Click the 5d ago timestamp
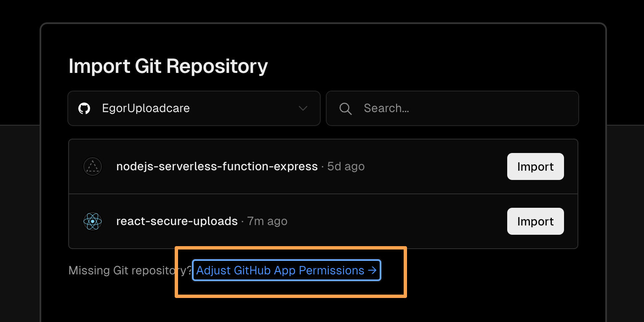 346,166
